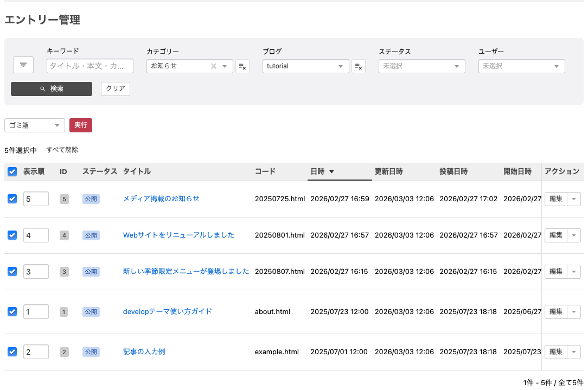The width and height of the screenshot is (588, 390).
Task: Sort by 更新日時 column header
Action: click(389, 171)
